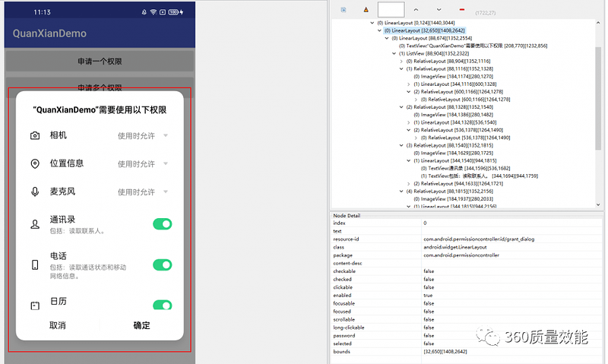Click the next search result down arrow
The height and width of the screenshot is (364, 608).
tap(439, 10)
